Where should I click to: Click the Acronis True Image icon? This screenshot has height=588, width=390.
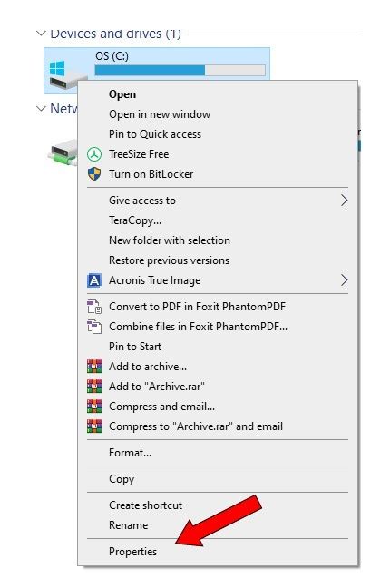coord(94,280)
